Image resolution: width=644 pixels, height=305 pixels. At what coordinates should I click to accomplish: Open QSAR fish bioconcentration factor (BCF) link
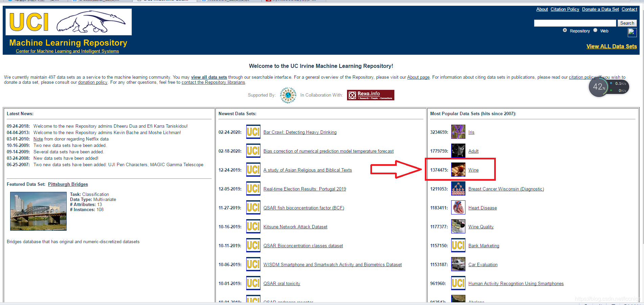(x=304, y=208)
